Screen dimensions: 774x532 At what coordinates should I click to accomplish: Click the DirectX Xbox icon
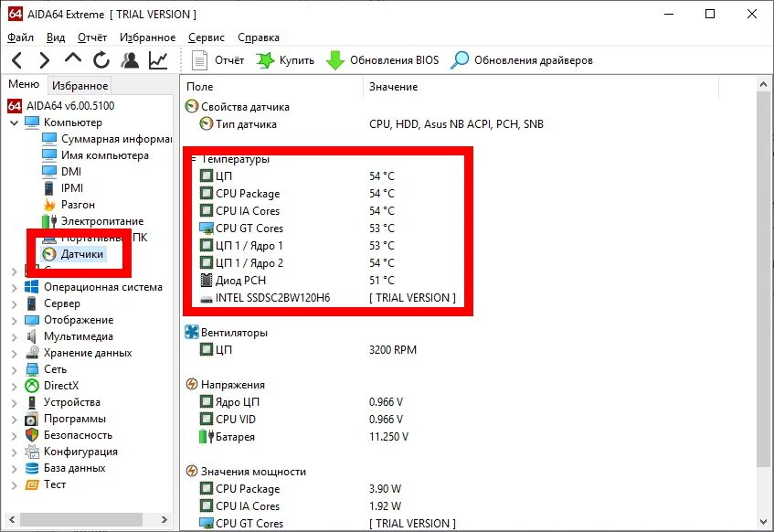point(32,386)
